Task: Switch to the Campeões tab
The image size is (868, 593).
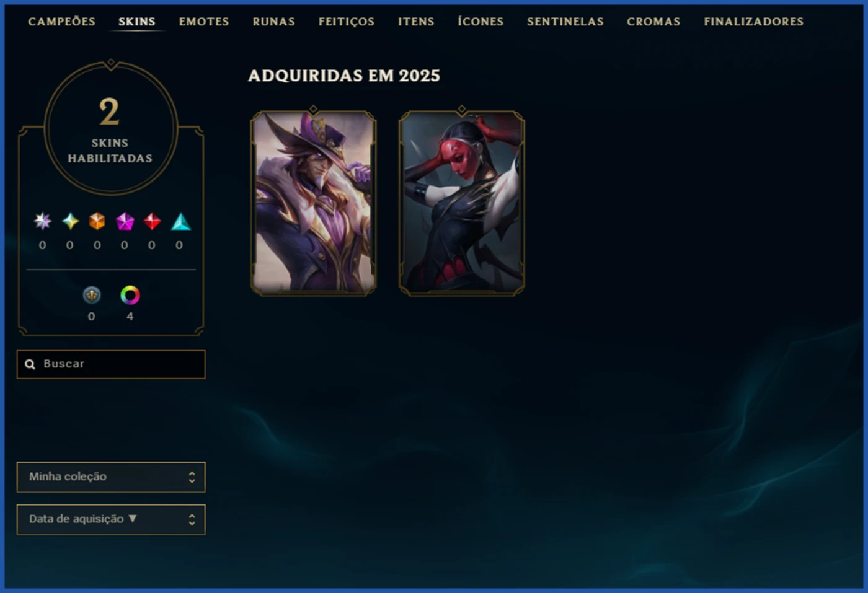Action: (62, 22)
